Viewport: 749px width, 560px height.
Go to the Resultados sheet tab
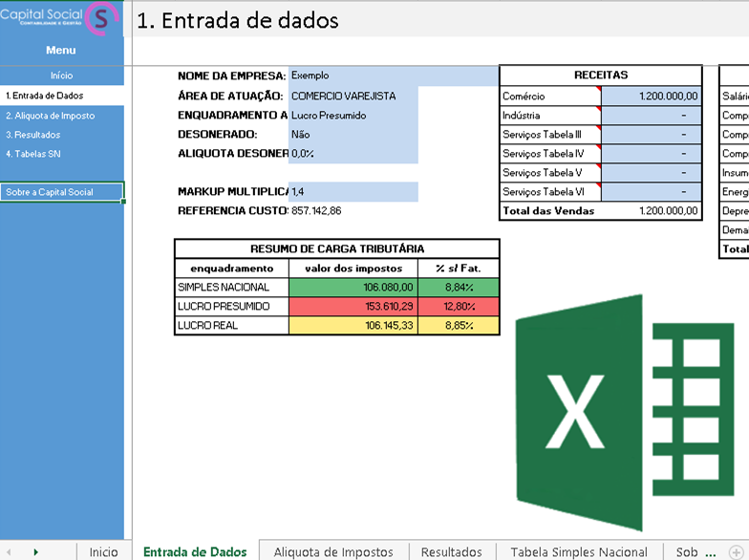click(452, 551)
